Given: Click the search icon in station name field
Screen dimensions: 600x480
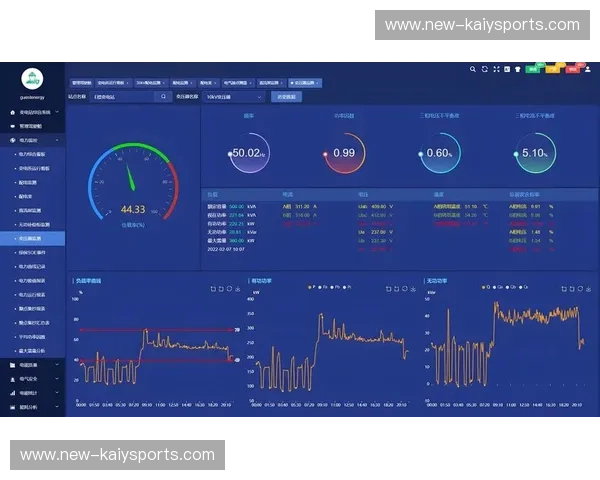Looking at the screenshot, I should tap(163, 97).
